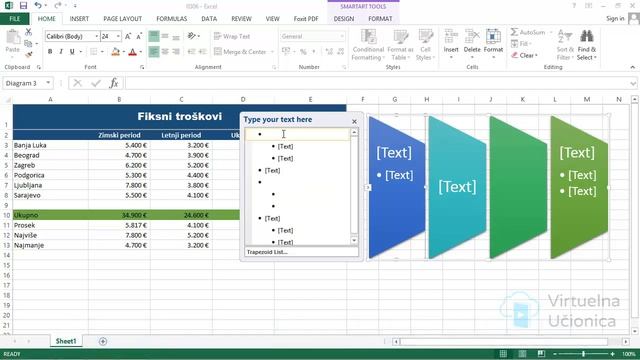Open number format General dropdown

342,36
